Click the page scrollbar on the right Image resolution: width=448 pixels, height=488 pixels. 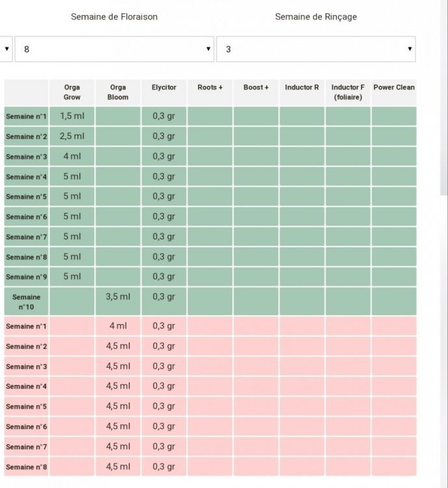coord(444,98)
